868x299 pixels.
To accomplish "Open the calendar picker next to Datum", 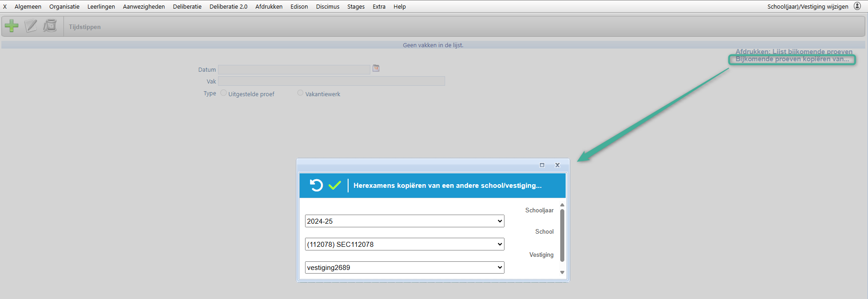I will point(376,68).
